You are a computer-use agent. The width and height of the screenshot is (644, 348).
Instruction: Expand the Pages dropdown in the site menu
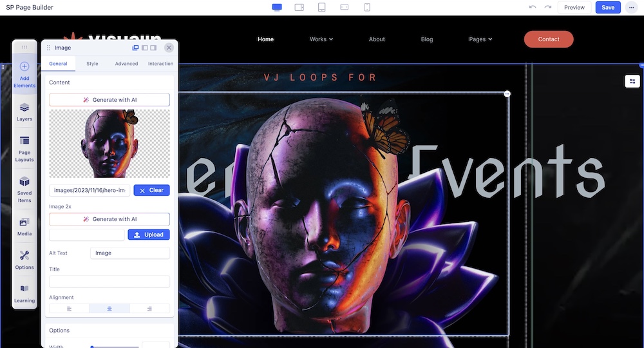[480, 39]
